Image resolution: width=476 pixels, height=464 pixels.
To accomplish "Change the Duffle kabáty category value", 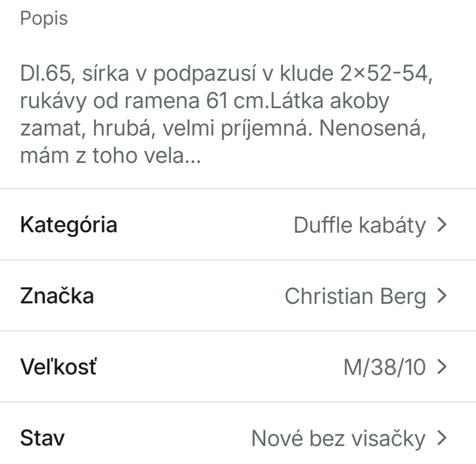I will pos(360,225).
